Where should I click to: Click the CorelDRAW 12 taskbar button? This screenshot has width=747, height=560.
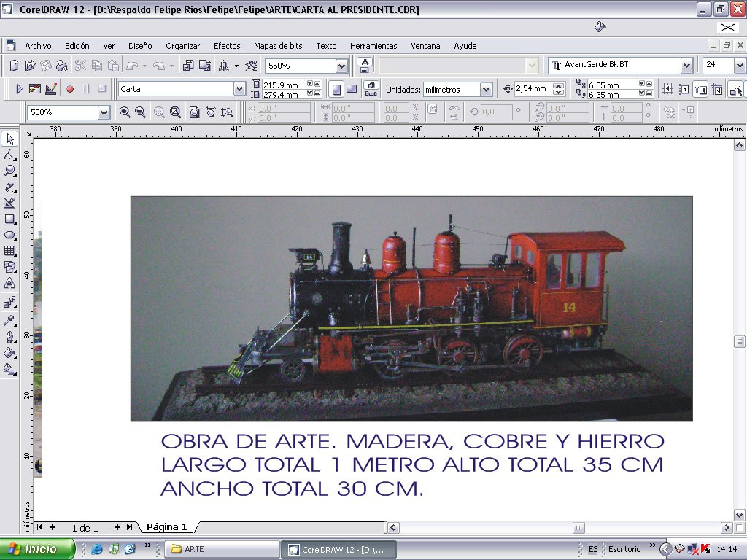(x=338, y=549)
